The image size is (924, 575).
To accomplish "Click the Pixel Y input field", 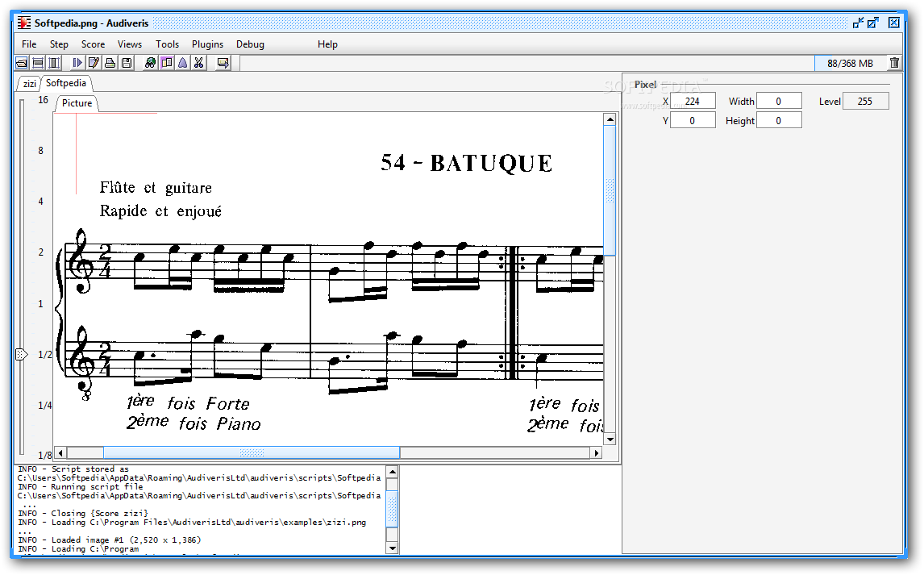I will tap(693, 121).
